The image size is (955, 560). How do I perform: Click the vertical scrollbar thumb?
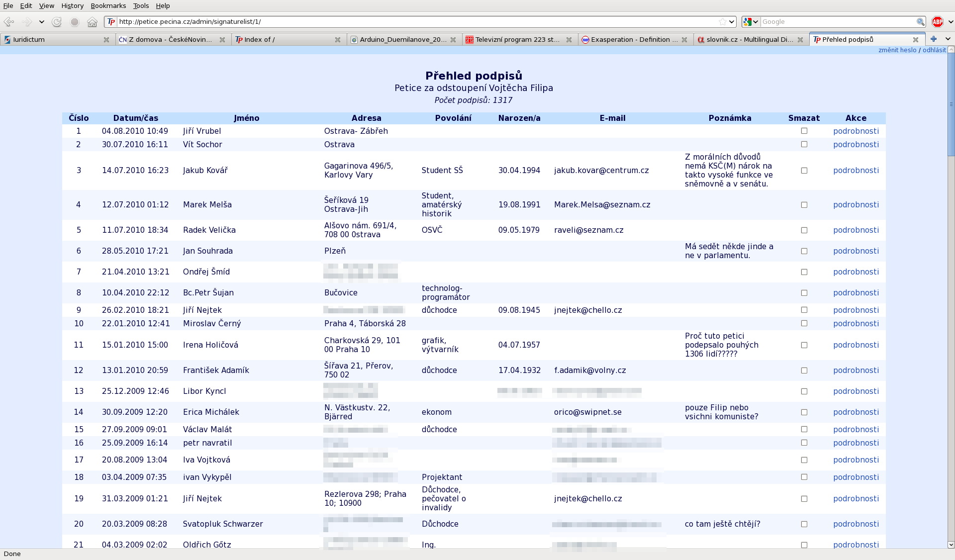[x=951, y=105]
